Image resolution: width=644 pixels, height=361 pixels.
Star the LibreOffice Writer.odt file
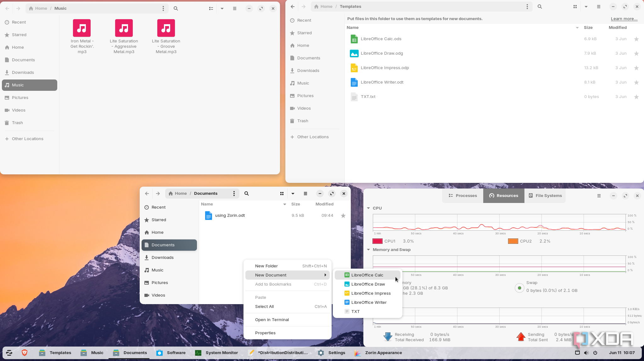[636, 82]
